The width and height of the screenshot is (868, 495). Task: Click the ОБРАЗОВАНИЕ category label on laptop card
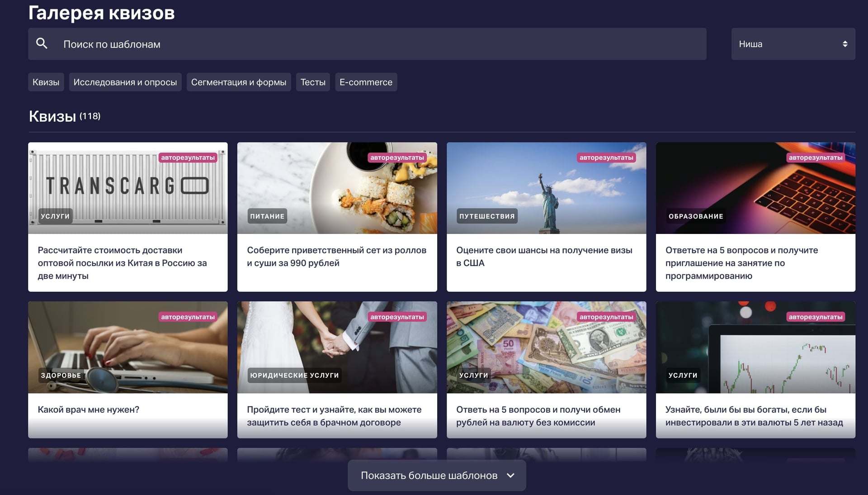695,216
